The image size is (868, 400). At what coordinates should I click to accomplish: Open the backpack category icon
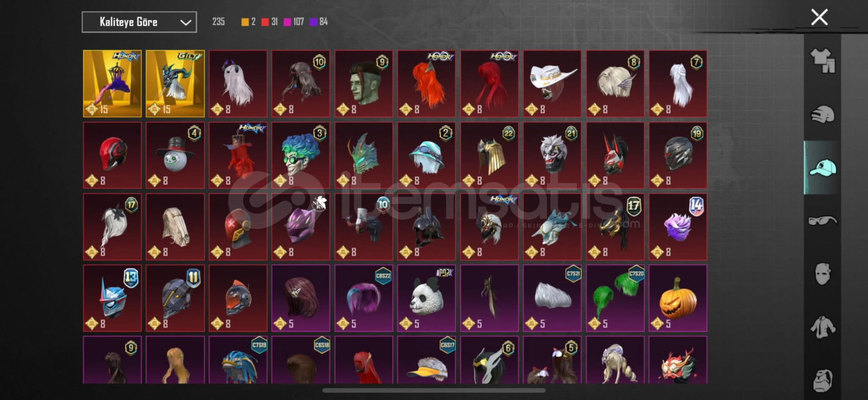pos(822,381)
